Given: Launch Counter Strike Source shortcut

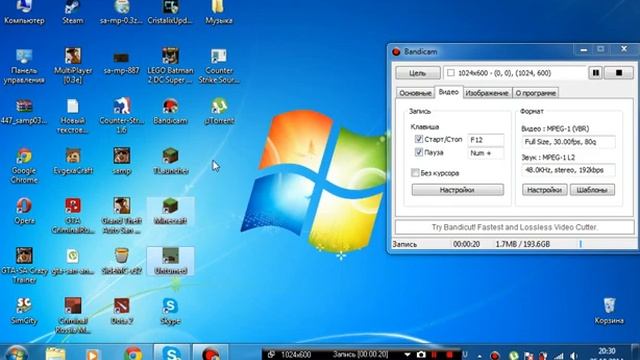Looking at the screenshot, I should tap(219, 67).
